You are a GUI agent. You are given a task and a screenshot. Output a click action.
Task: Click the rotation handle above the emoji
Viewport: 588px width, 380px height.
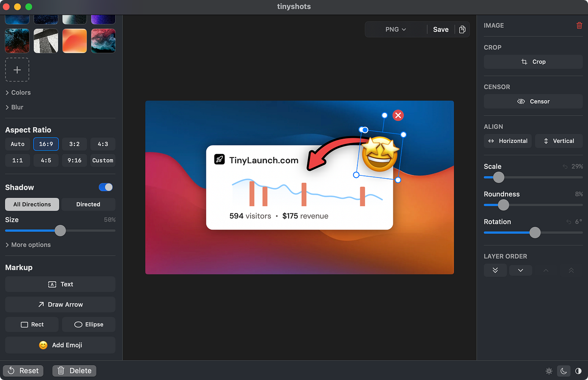click(x=384, y=116)
